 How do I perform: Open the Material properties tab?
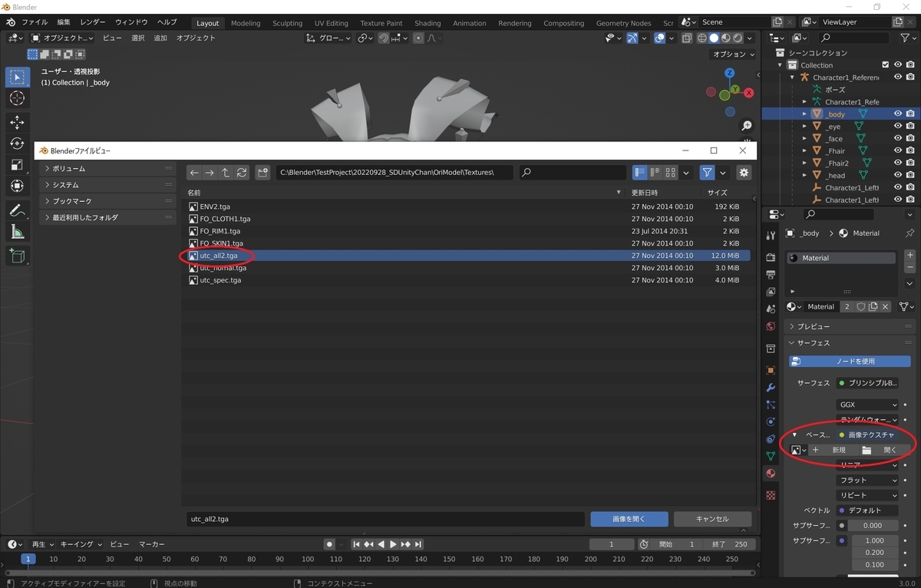pos(771,474)
